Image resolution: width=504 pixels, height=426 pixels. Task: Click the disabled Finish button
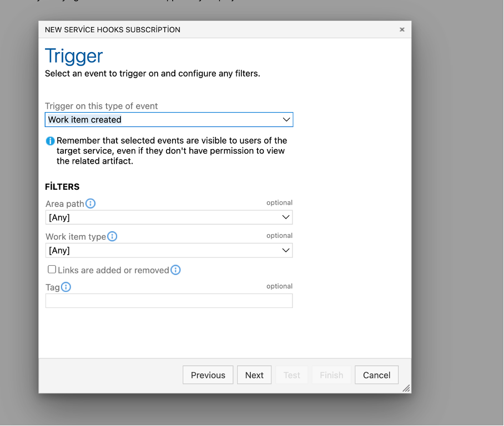click(x=331, y=375)
